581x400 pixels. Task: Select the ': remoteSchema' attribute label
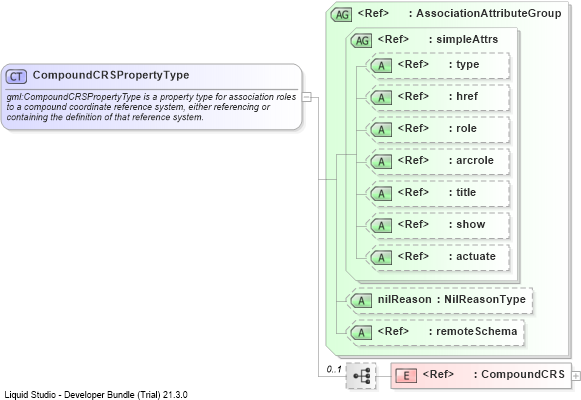pos(473,331)
